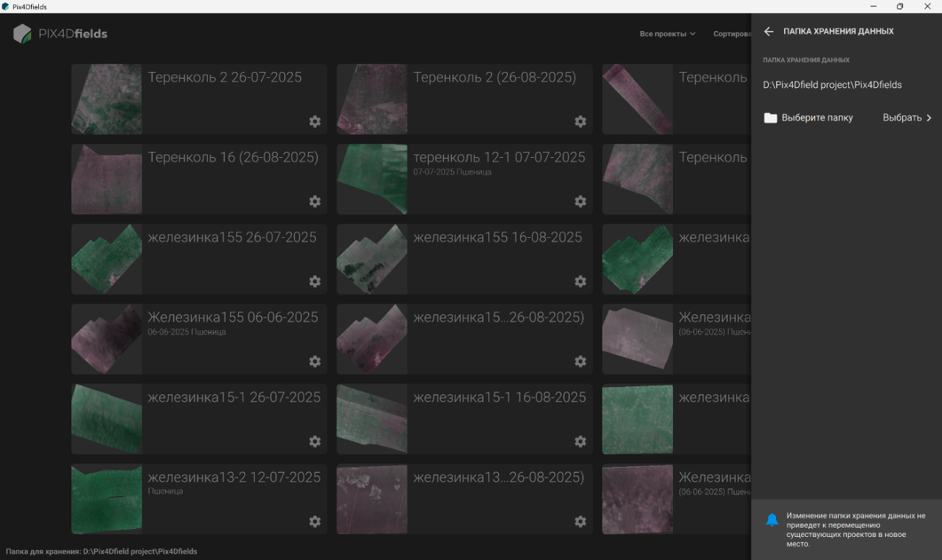The width and height of the screenshot is (942, 560).
Task: Click the panel header ПАПКА ХРАНЕНИЯ ДАННЫХ
Action: (839, 32)
